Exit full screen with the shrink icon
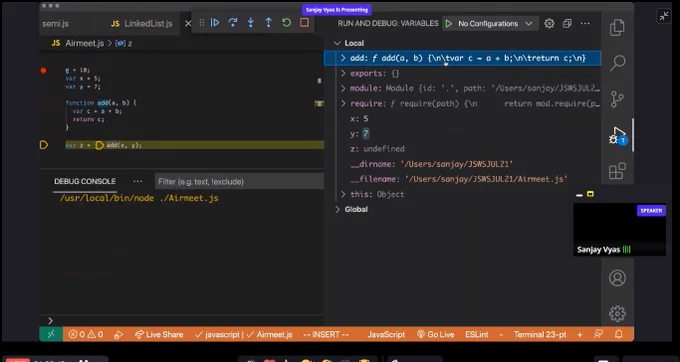680x362 pixels. pyautogui.click(x=664, y=16)
